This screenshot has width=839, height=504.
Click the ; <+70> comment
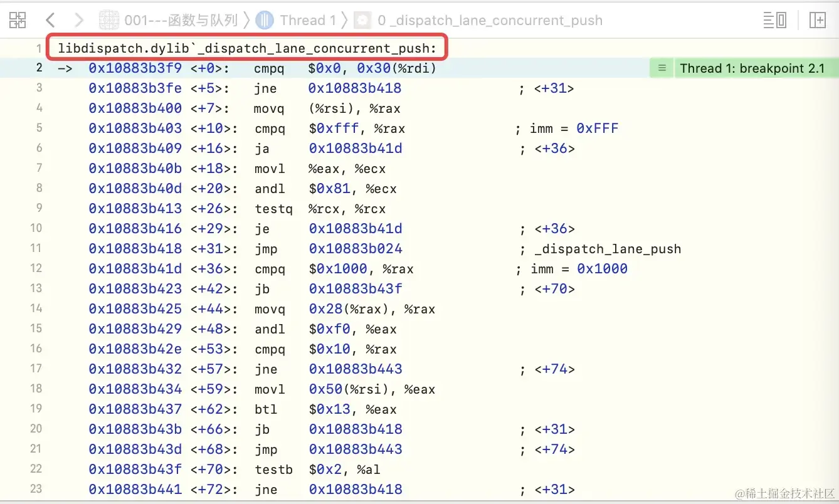tap(547, 289)
